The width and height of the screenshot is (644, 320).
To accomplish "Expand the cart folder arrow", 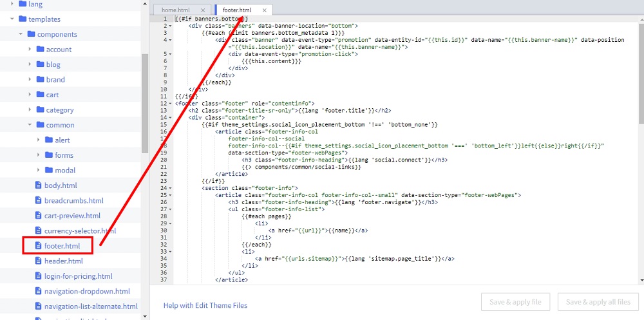I will click(x=30, y=95).
